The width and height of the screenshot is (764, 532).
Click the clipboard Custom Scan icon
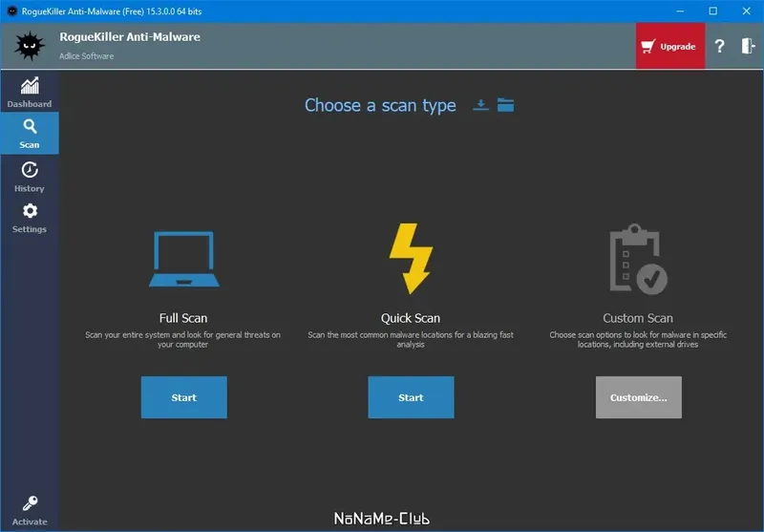click(x=638, y=259)
